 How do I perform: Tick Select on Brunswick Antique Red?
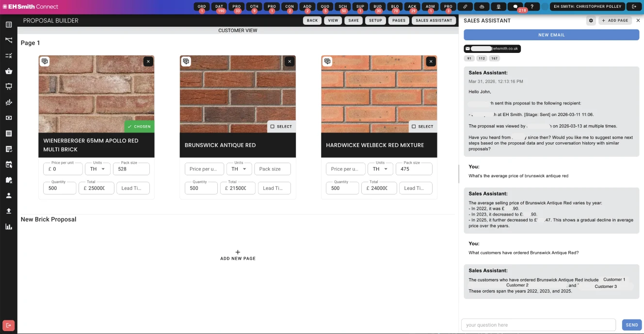pyautogui.click(x=281, y=126)
